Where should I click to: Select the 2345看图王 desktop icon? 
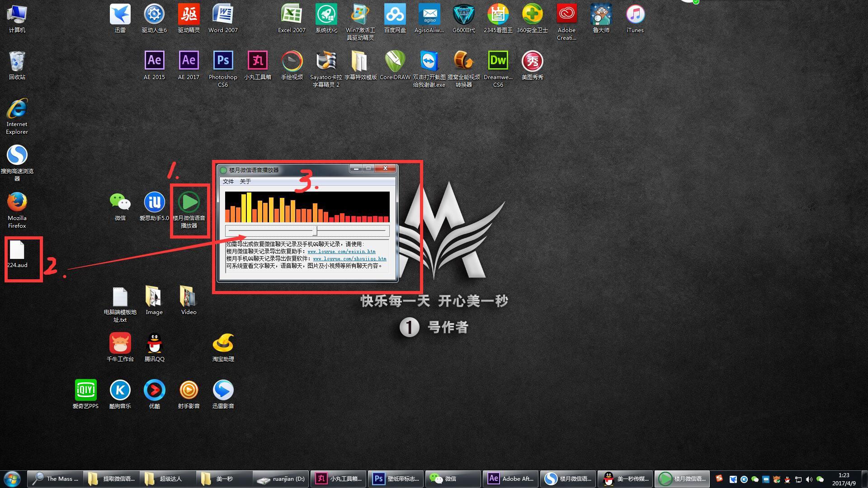coord(498,19)
